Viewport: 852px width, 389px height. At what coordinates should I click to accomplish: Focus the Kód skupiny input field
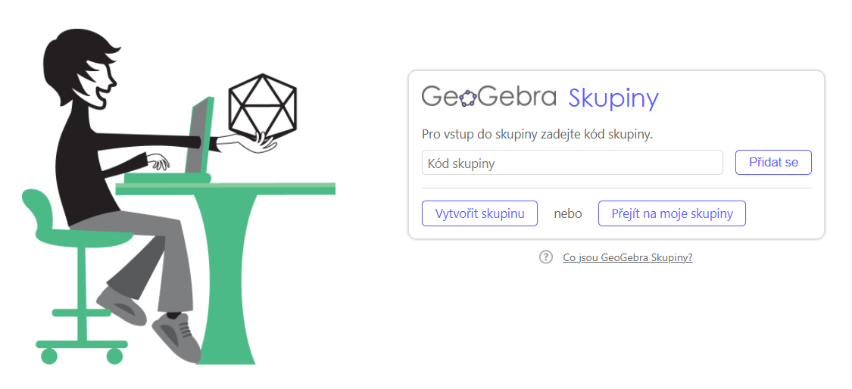572,163
